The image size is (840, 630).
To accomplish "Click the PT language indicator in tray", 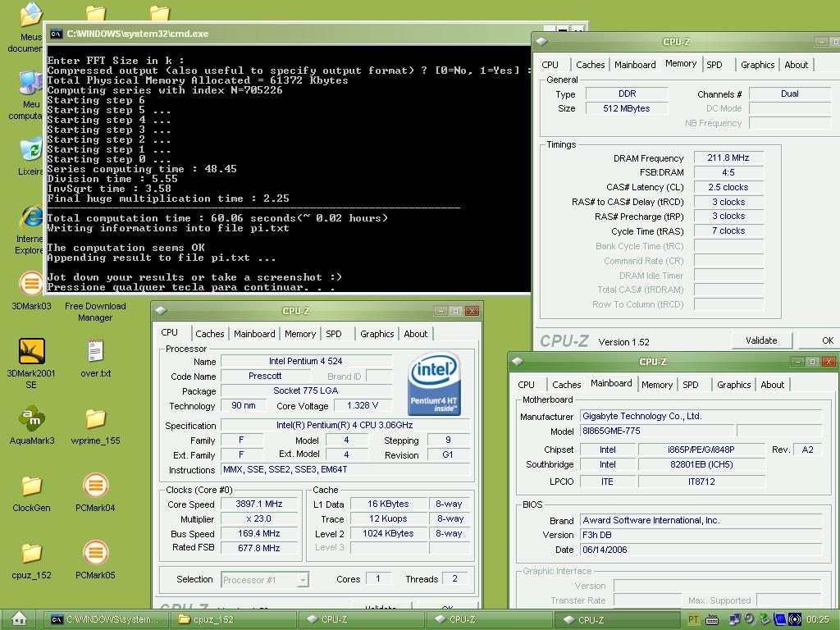I will [693, 620].
